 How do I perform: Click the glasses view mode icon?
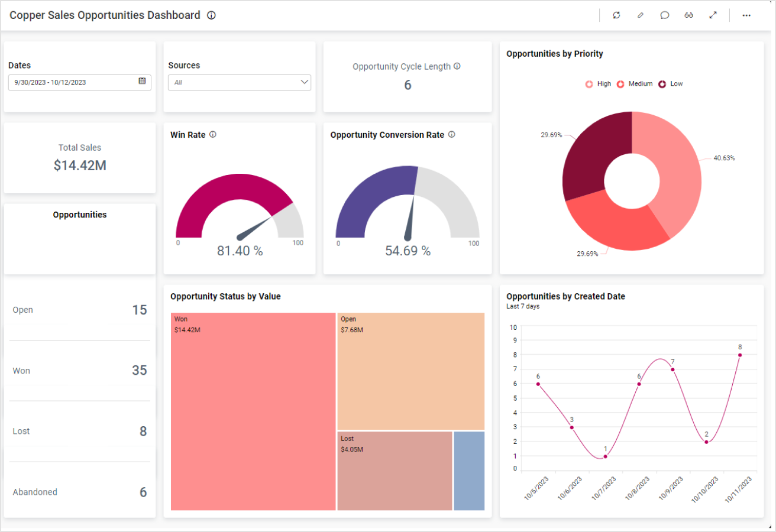pos(689,15)
